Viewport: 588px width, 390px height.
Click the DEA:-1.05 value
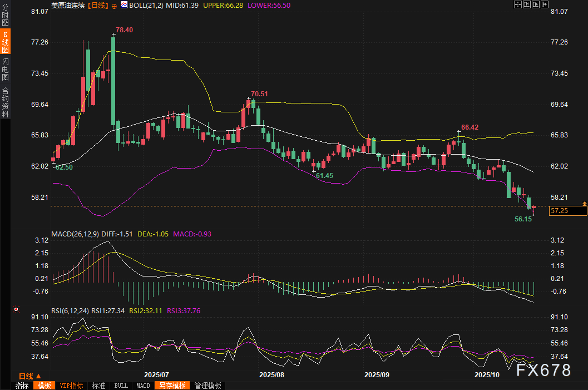pyautogui.click(x=153, y=234)
